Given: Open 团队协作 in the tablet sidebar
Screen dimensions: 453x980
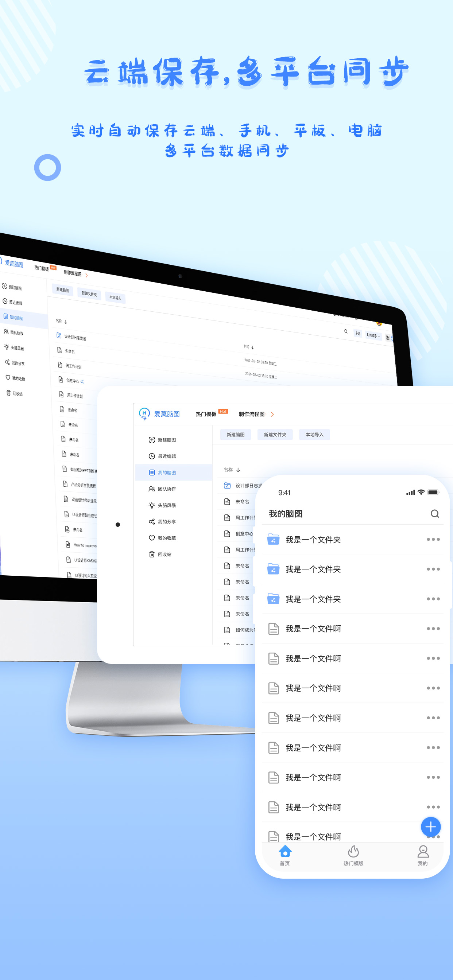Looking at the screenshot, I should (x=163, y=489).
